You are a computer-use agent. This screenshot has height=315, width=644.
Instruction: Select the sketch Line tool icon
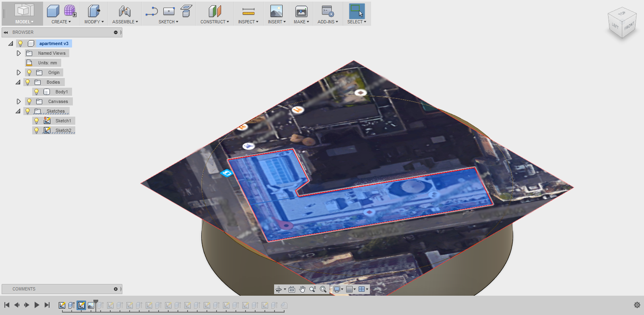pyautogui.click(x=151, y=11)
